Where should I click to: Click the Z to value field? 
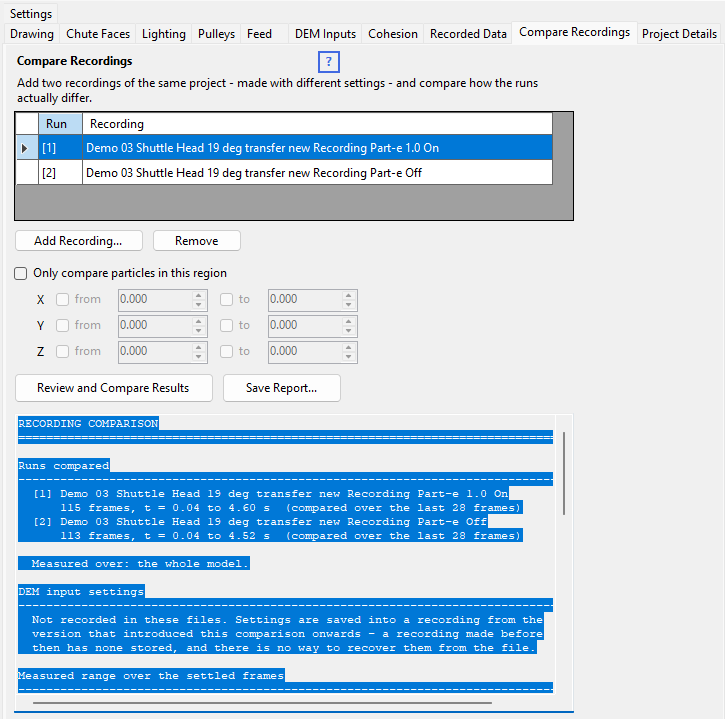click(305, 352)
